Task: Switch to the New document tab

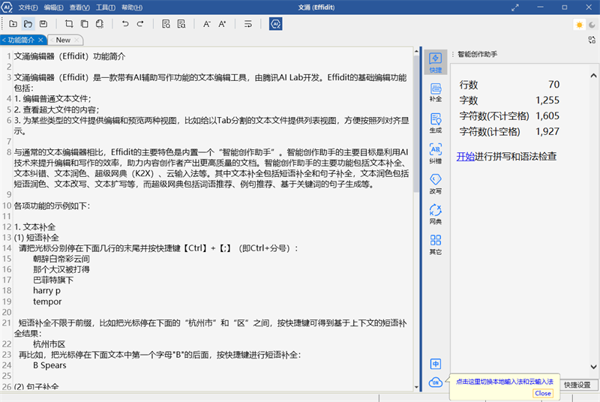Action: coord(63,40)
